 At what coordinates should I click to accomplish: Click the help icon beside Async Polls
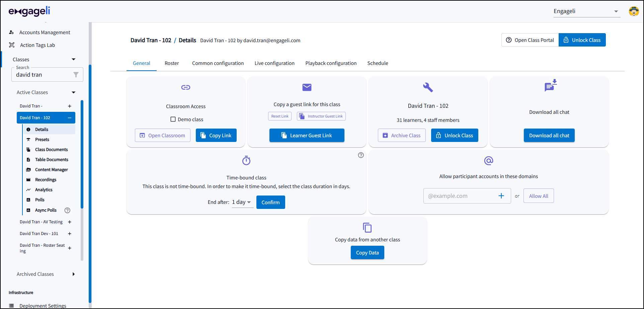tap(67, 210)
